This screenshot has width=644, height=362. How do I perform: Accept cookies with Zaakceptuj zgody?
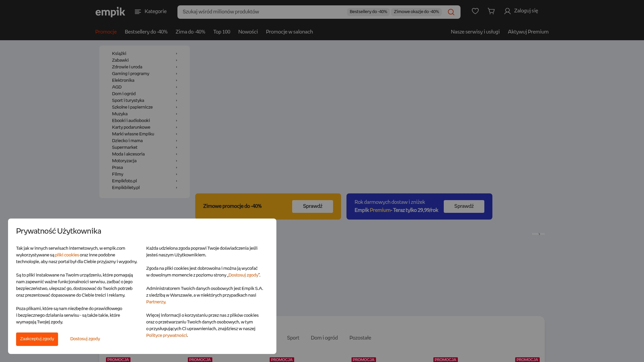click(37, 339)
